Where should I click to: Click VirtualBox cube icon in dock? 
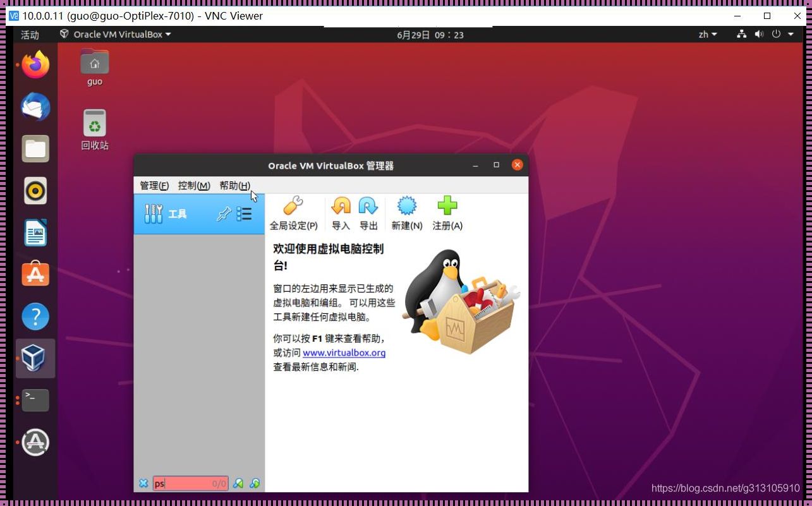(x=35, y=358)
